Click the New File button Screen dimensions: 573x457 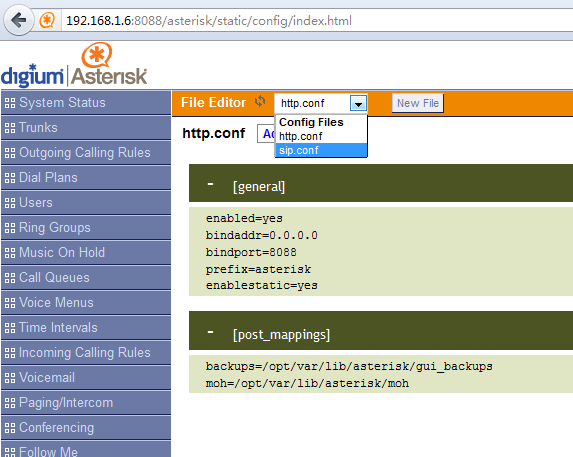(x=418, y=103)
